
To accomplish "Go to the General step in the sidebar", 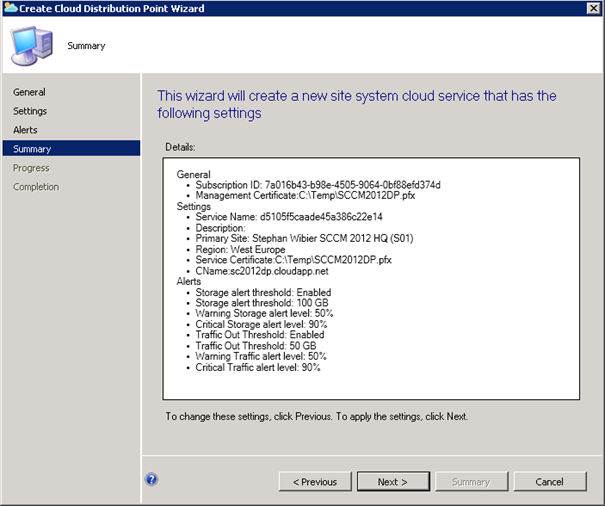I will [x=29, y=92].
